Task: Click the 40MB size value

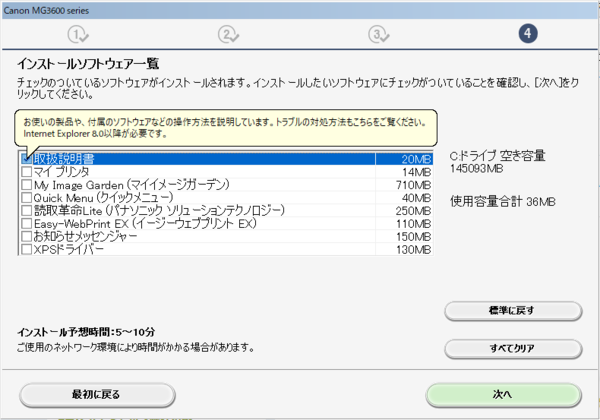Action: pyautogui.click(x=416, y=198)
